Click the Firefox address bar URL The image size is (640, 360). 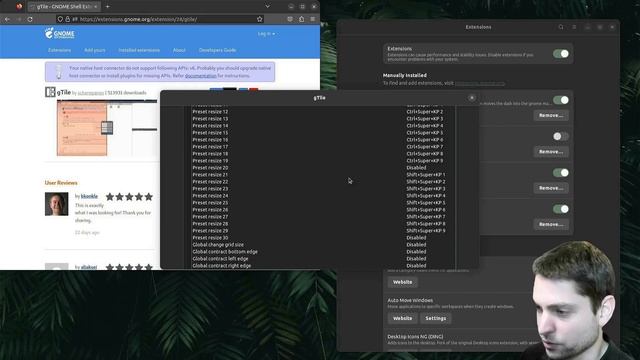tap(139, 19)
